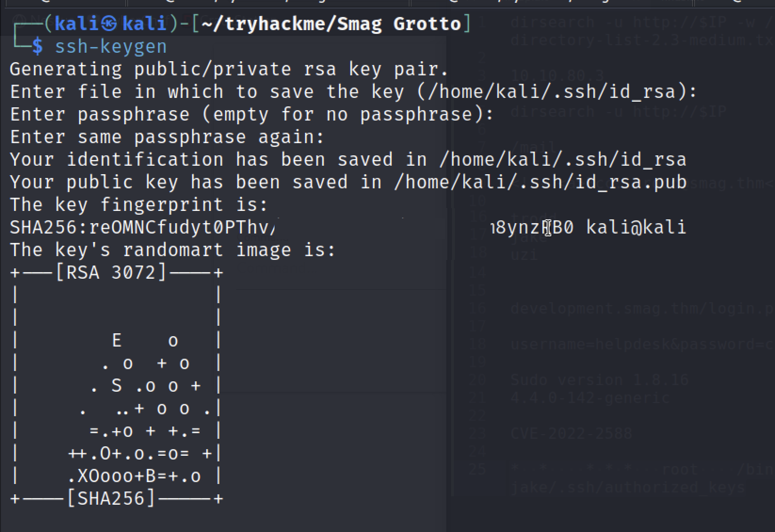Click the dollar sign prompt symbol

pos(37,47)
